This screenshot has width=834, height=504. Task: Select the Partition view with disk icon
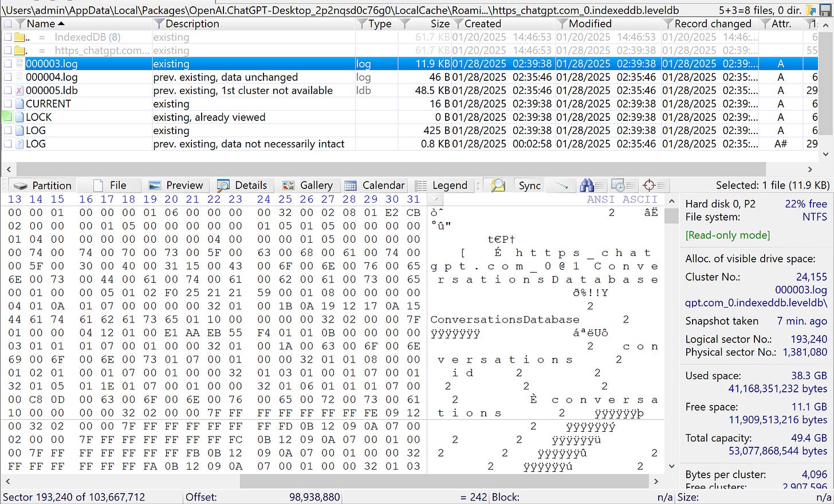(x=42, y=185)
